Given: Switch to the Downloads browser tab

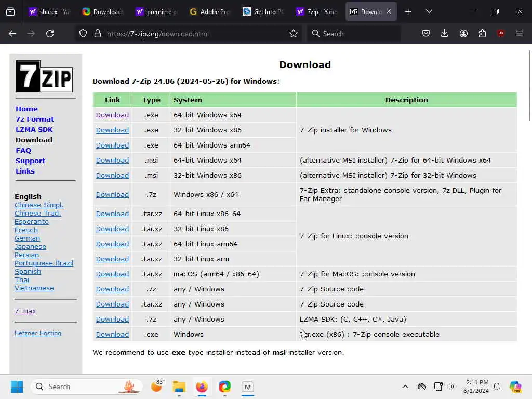Looking at the screenshot, I should [103, 12].
